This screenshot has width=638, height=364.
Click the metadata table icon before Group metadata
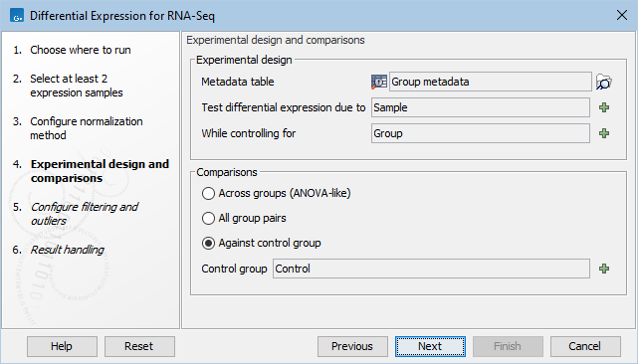click(x=379, y=82)
